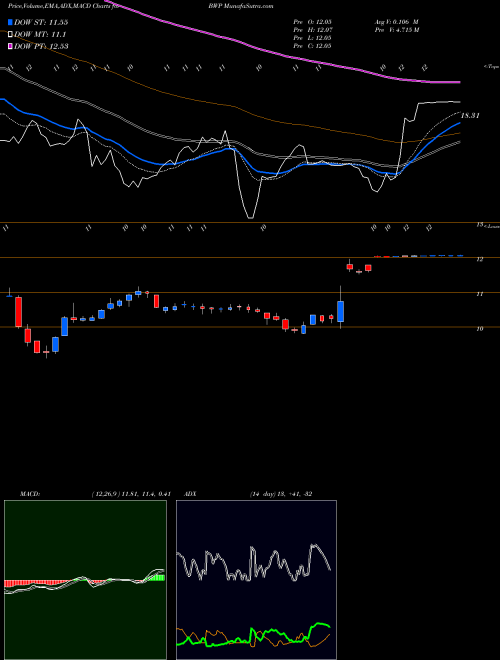The width and height of the screenshot is (500, 660).
Task: Click the blue DOW ST legend swatch
Action: 10,22
